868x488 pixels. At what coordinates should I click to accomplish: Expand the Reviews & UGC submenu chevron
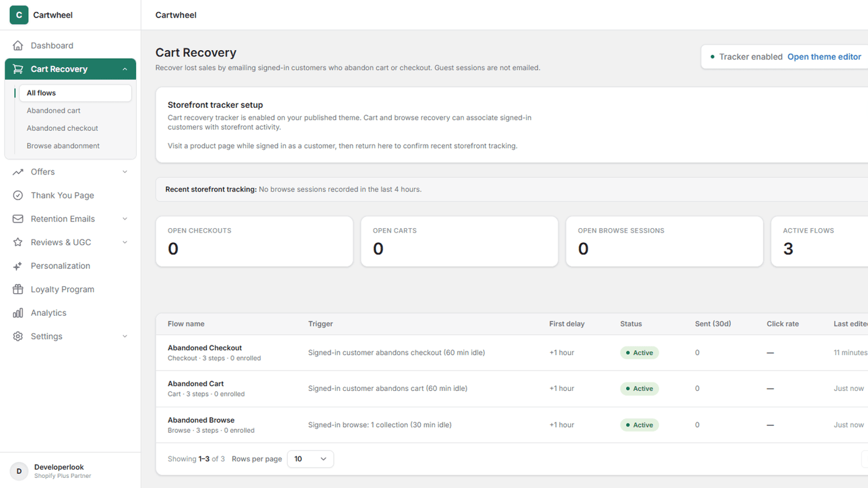[125, 242]
